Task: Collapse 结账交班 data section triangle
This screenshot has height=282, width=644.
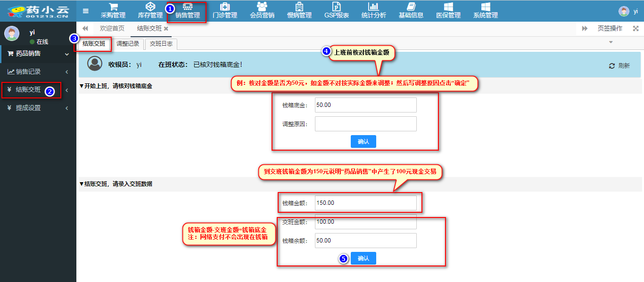Action: [81, 184]
